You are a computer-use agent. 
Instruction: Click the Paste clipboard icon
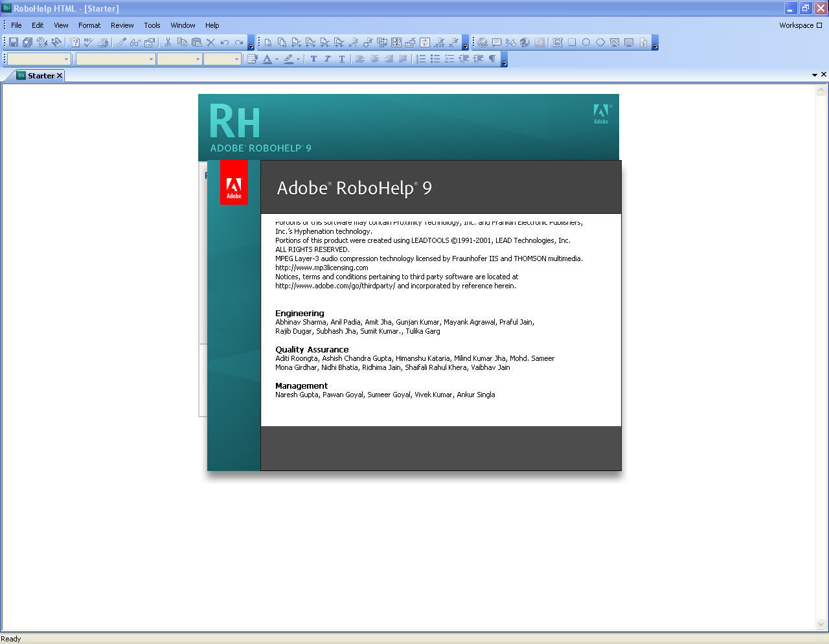[x=196, y=42]
